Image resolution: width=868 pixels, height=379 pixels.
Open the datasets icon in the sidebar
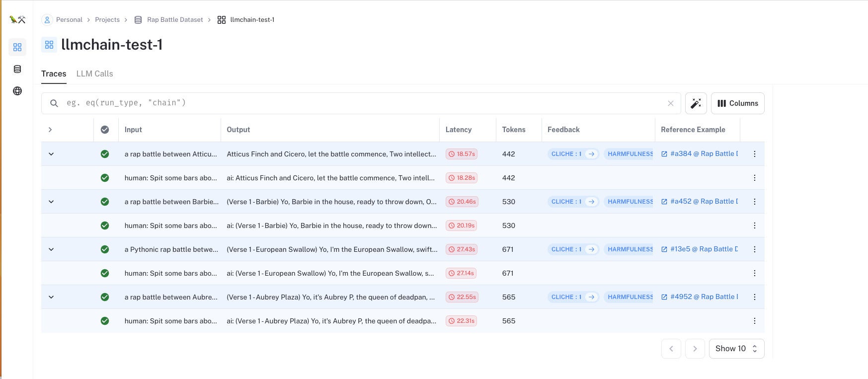pos(17,69)
